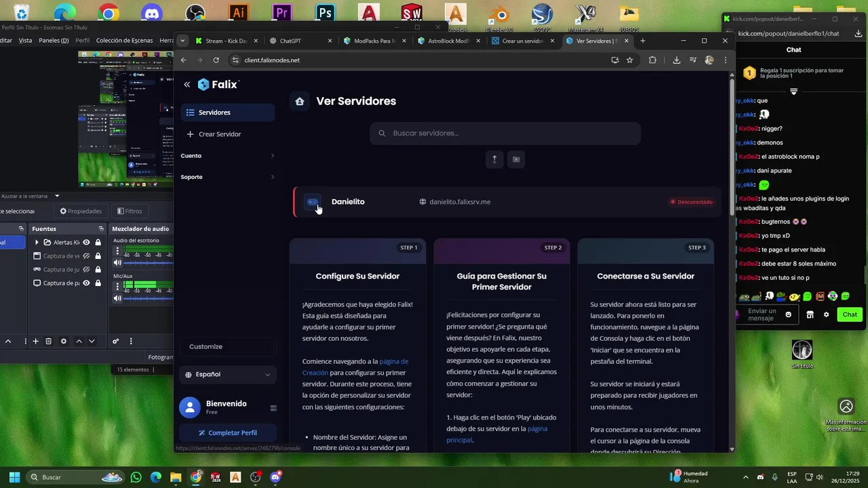This screenshot has height=488, width=868.
Task: Click the Bienvenido user avatar
Action: (x=190, y=407)
